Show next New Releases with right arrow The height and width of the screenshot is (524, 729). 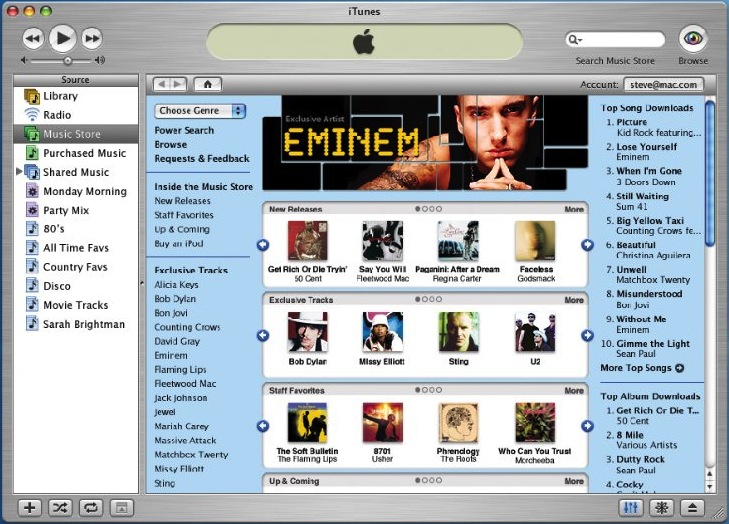click(x=587, y=245)
